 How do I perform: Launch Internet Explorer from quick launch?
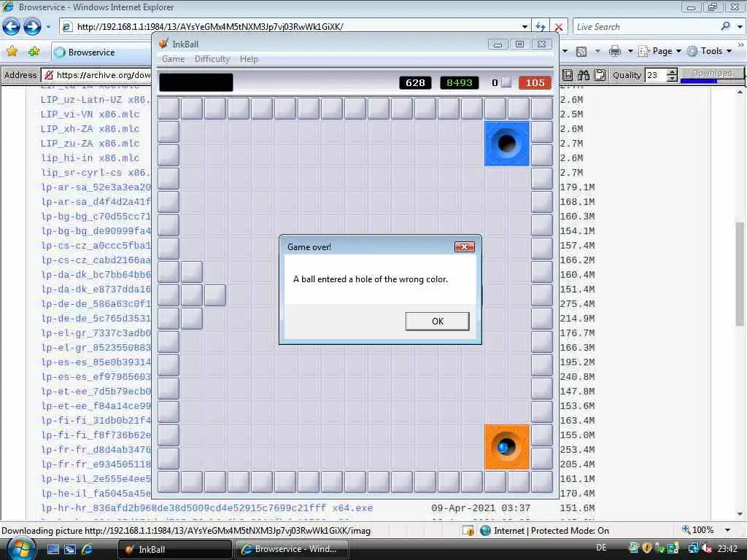(88, 549)
